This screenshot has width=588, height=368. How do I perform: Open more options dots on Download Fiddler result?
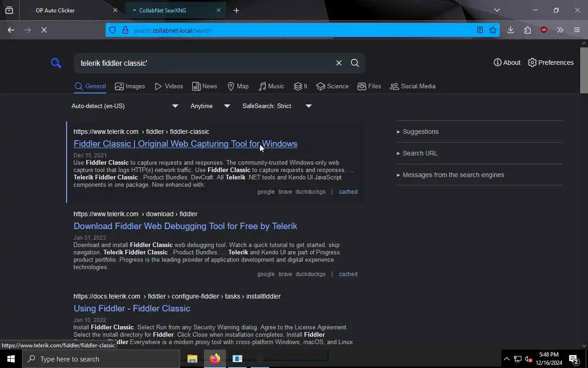point(332,274)
